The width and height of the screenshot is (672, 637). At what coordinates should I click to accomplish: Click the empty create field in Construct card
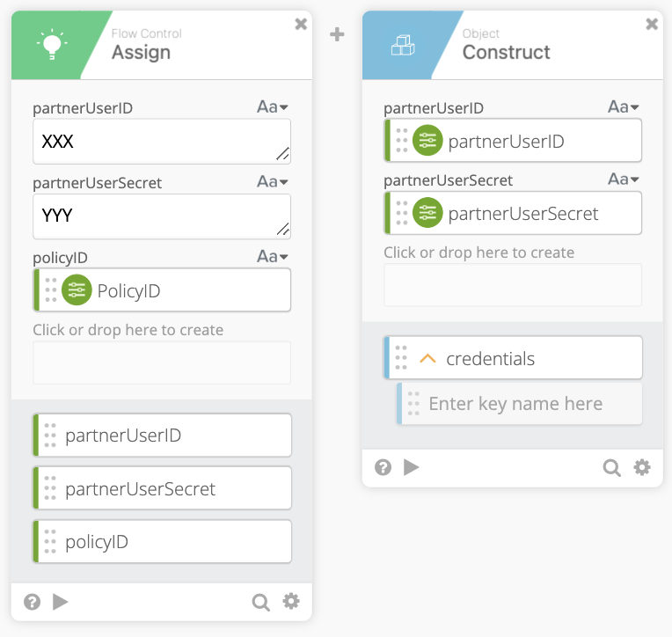(x=512, y=284)
